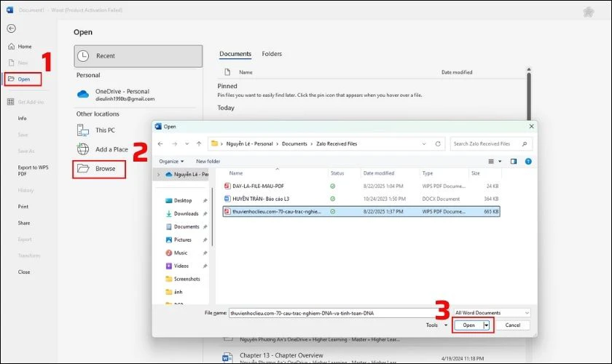Change the view layout icon
Image resolution: width=612 pixels, height=364 pixels.
[491, 161]
